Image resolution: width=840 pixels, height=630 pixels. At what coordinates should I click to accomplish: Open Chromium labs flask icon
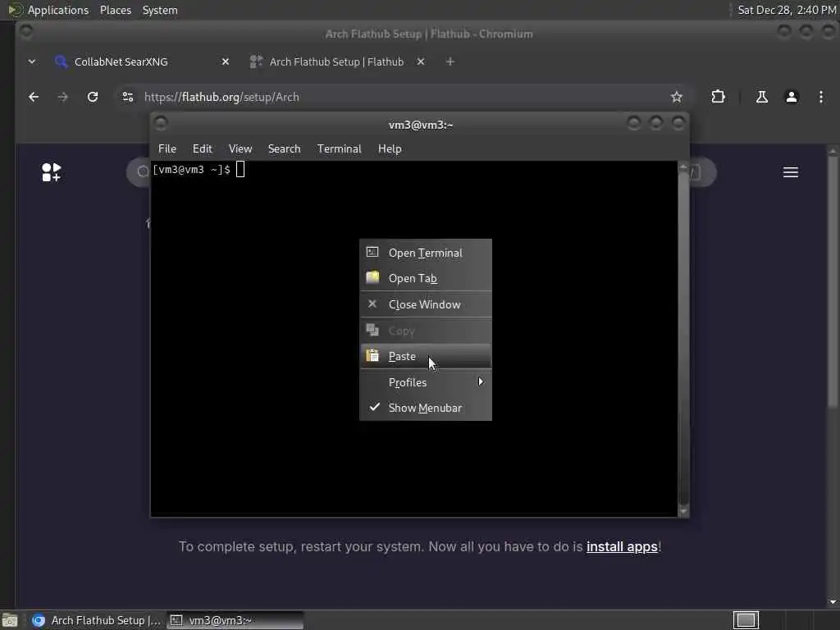762,97
